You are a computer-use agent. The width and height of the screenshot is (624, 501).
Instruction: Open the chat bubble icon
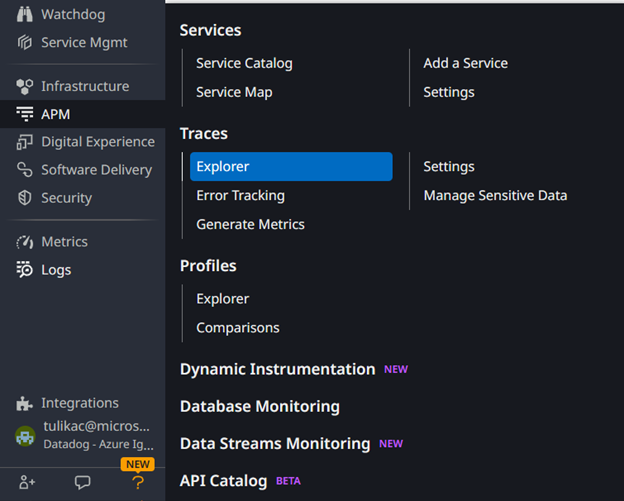click(83, 482)
